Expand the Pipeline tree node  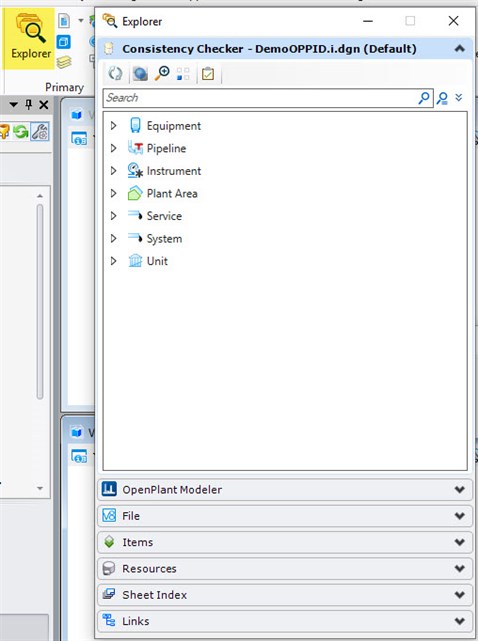pos(114,148)
